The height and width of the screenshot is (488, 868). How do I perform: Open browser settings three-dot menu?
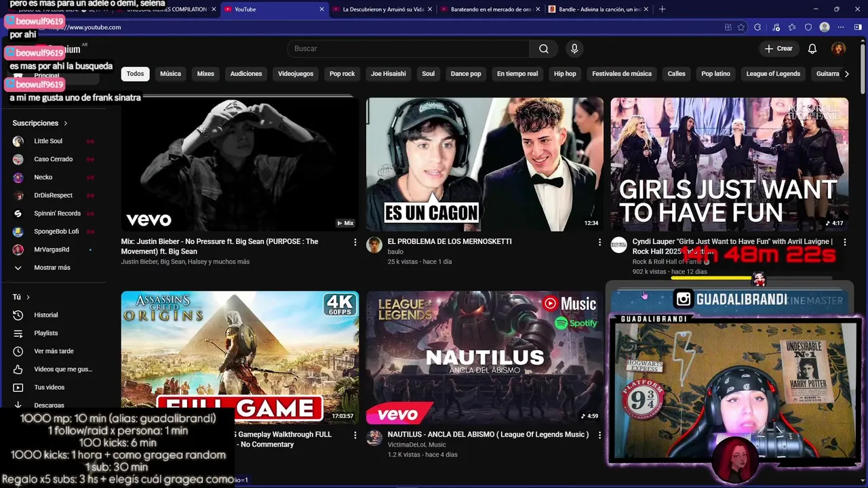coord(841,27)
